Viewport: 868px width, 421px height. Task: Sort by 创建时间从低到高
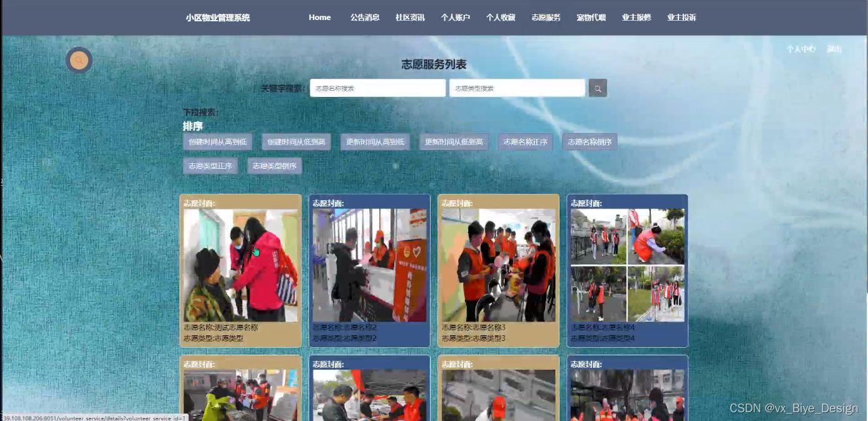pyautogui.click(x=296, y=142)
